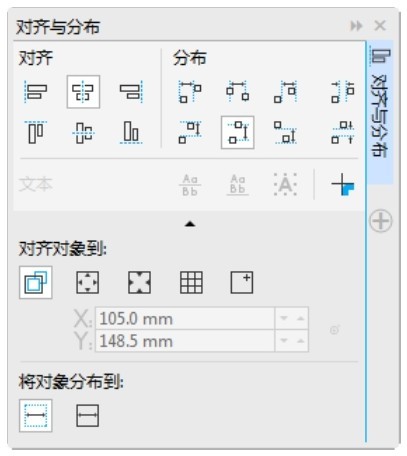Select Distribute Bottom icon in the 分布 section
The height and width of the screenshot is (456, 407).
[285, 132]
